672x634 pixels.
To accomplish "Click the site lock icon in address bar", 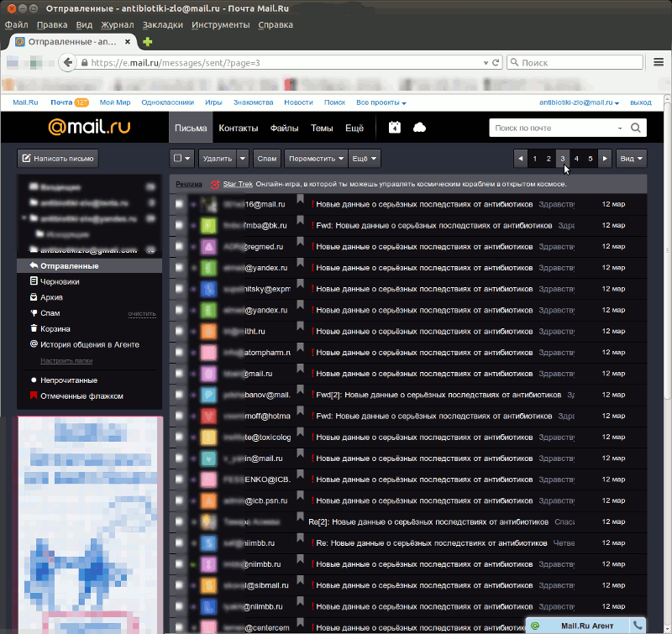I will [85, 62].
